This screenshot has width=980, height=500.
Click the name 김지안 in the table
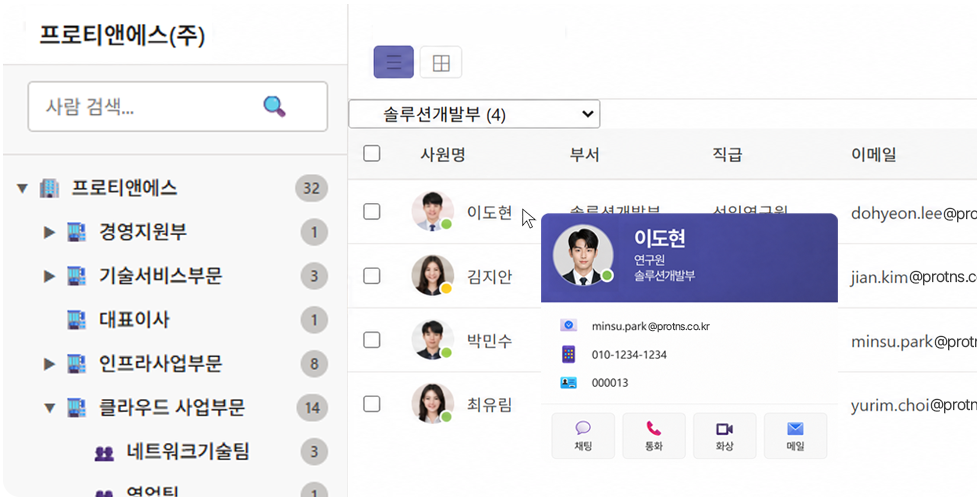click(x=489, y=276)
